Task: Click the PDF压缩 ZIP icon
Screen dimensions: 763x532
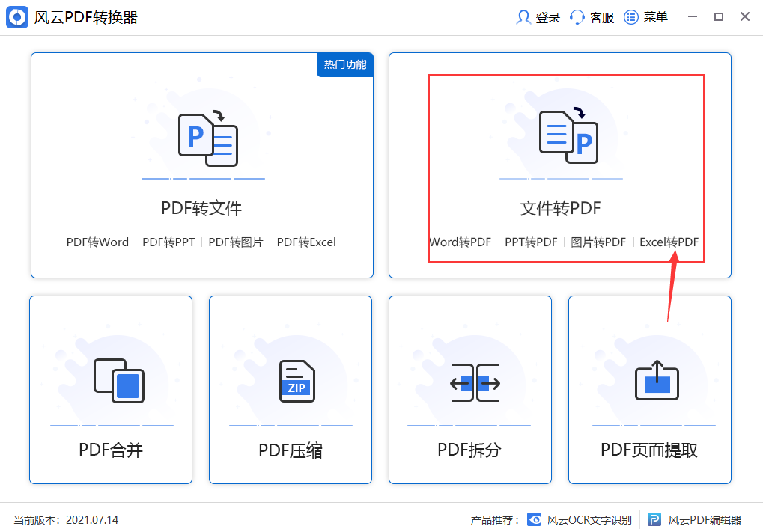Action: point(297,382)
